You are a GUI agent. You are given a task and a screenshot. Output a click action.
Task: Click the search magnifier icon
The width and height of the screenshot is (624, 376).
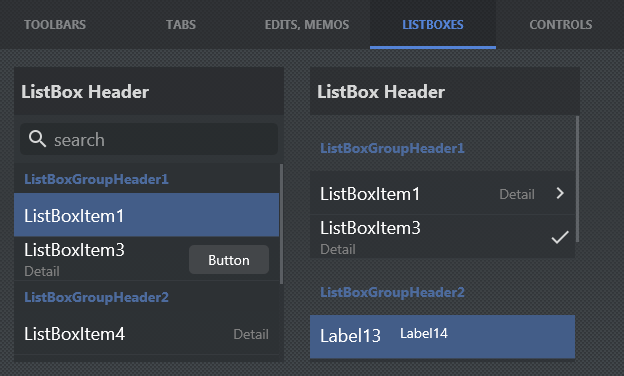(37, 139)
